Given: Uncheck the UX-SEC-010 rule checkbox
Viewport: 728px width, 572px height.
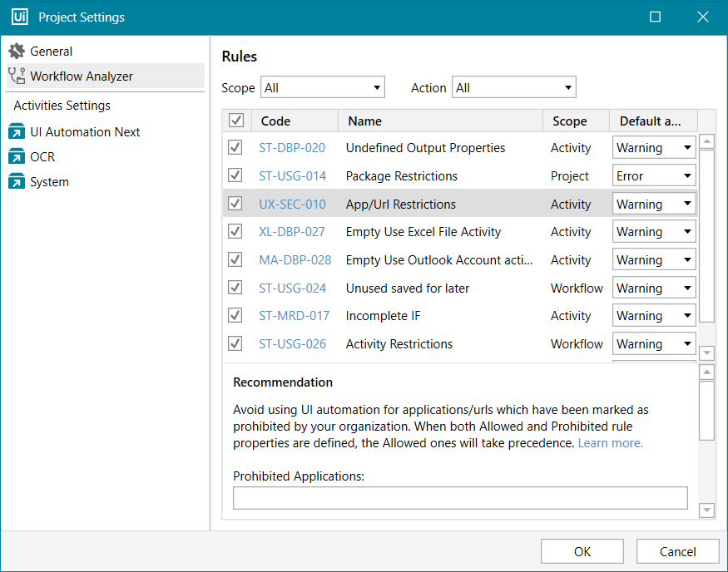Looking at the screenshot, I should click(x=235, y=203).
